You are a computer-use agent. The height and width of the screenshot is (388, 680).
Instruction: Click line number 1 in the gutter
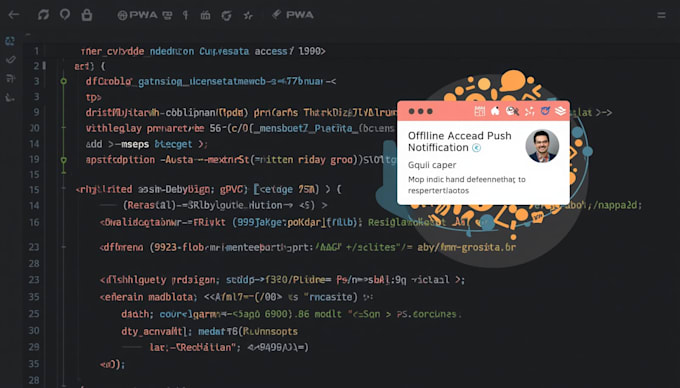pos(36,51)
